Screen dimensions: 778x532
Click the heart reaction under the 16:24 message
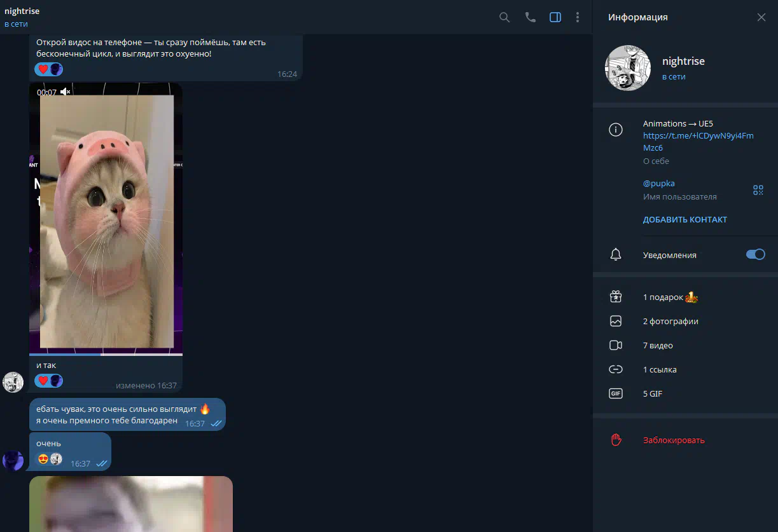point(43,69)
